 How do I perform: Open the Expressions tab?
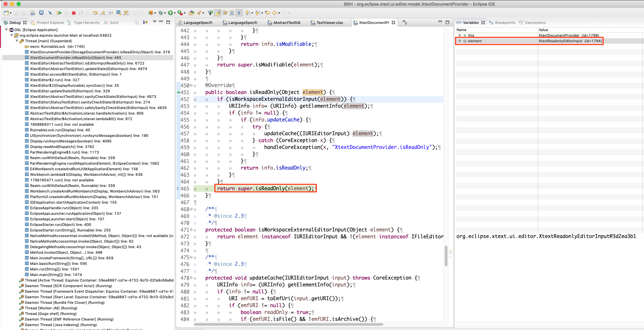pyautogui.click(x=532, y=23)
